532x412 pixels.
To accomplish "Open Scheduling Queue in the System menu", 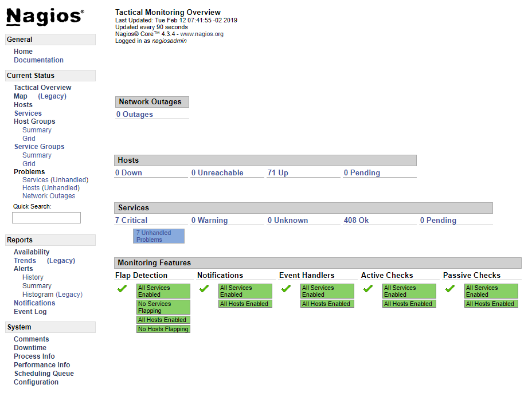I will [44, 374].
